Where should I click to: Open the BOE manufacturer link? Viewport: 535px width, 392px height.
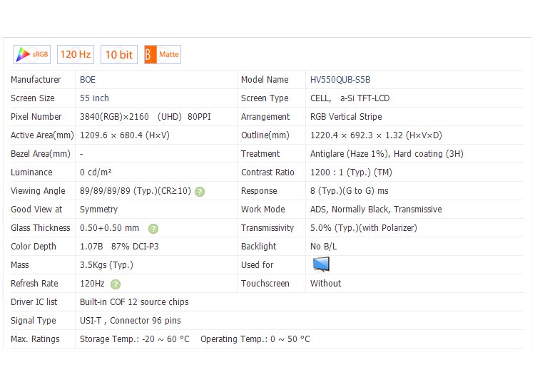coord(88,80)
